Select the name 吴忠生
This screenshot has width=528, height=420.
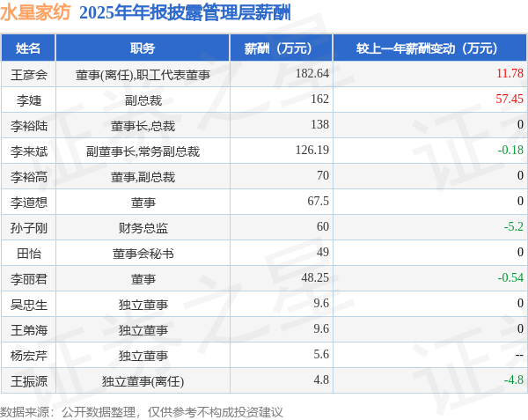pos(29,305)
